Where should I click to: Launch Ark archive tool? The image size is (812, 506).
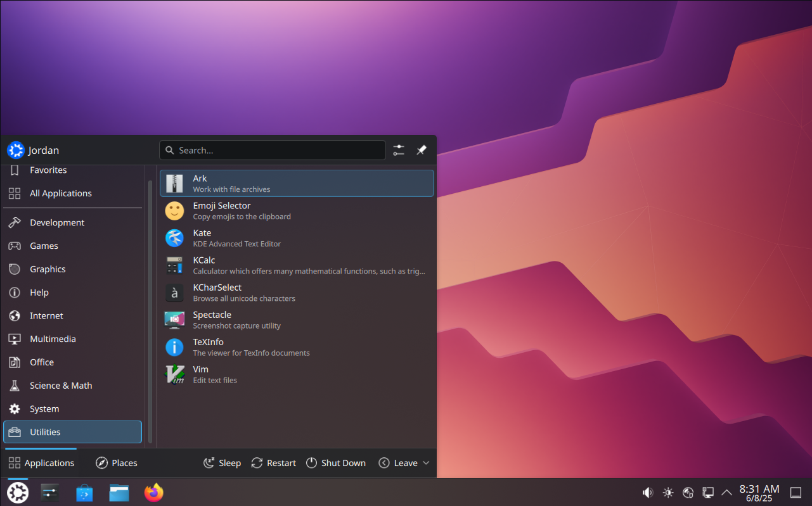(297, 183)
